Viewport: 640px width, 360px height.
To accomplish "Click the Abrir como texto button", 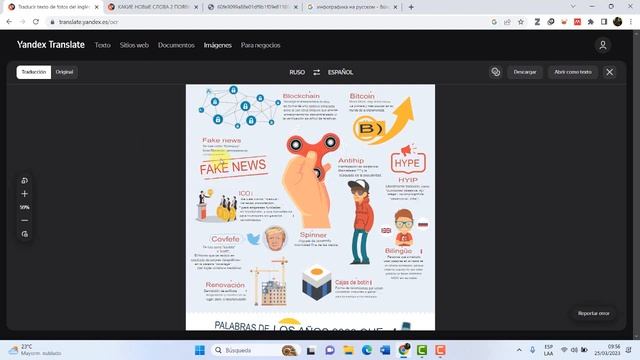I will pyautogui.click(x=573, y=72).
